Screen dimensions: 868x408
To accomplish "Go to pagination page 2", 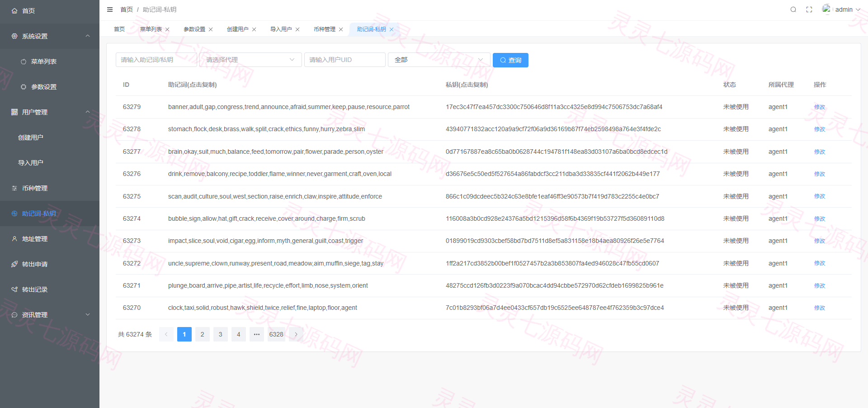I will pos(203,334).
